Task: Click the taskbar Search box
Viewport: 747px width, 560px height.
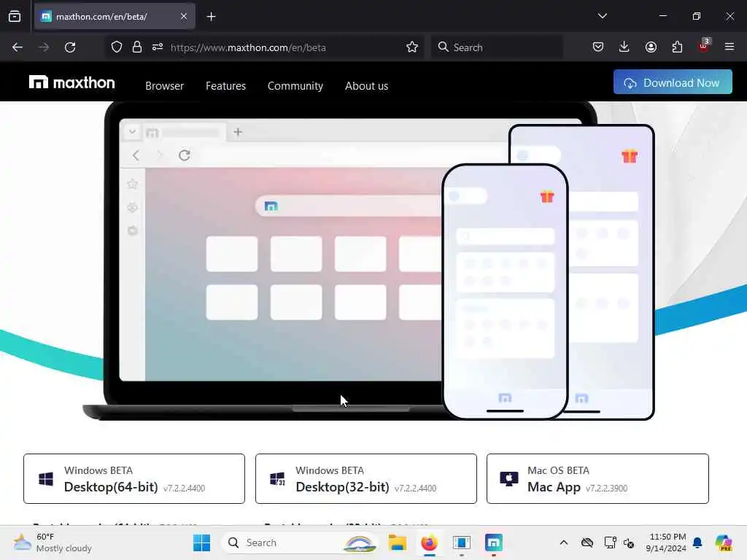Action: click(x=299, y=542)
